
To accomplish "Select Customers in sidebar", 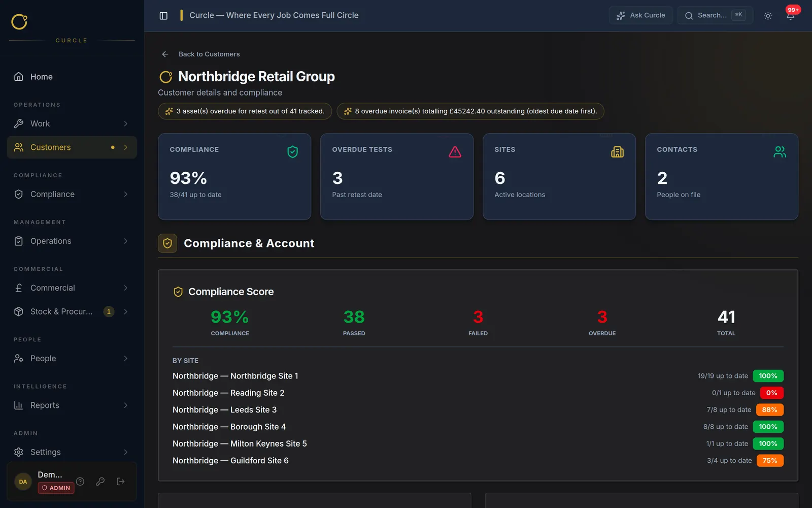I will click(x=72, y=147).
